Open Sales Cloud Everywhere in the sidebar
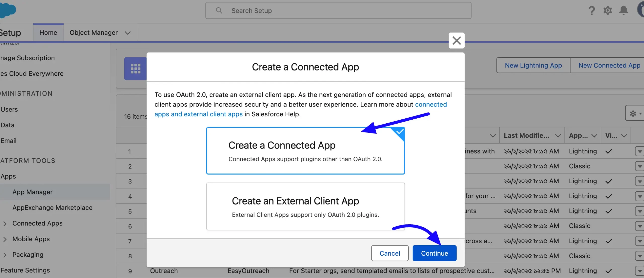This screenshot has width=644, height=278. click(32, 74)
